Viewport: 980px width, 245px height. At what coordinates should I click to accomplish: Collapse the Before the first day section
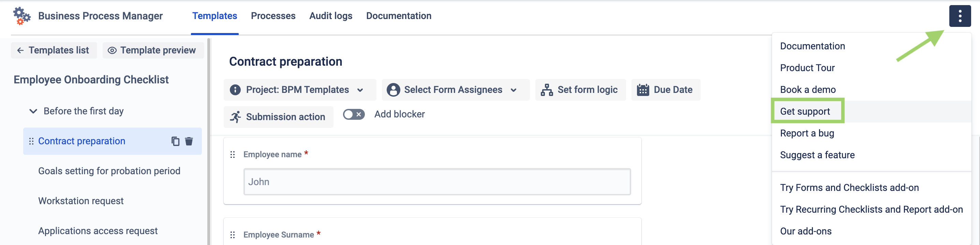pyautogui.click(x=33, y=111)
